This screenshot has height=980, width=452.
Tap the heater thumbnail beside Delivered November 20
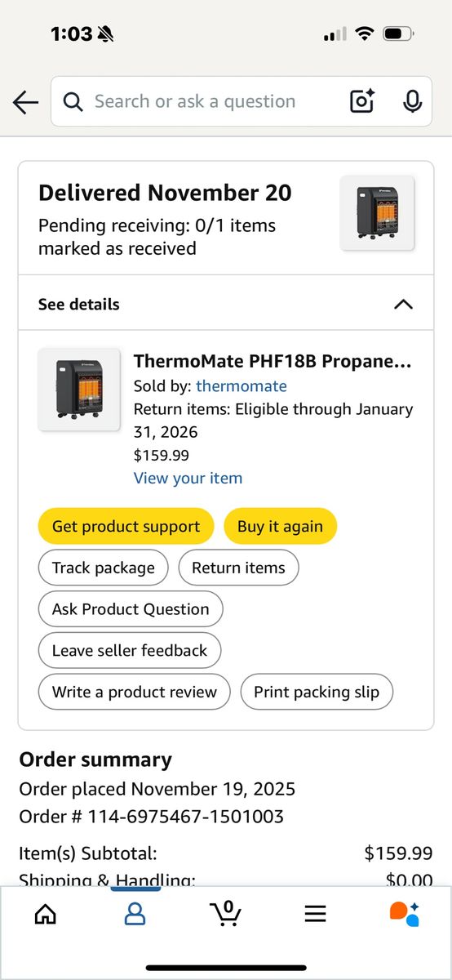click(x=377, y=213)
